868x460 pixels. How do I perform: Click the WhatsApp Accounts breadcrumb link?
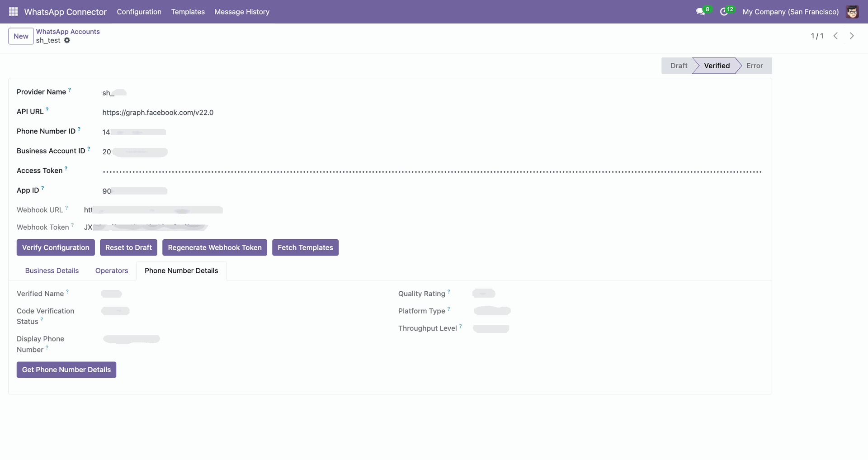[x=68, y=32]
